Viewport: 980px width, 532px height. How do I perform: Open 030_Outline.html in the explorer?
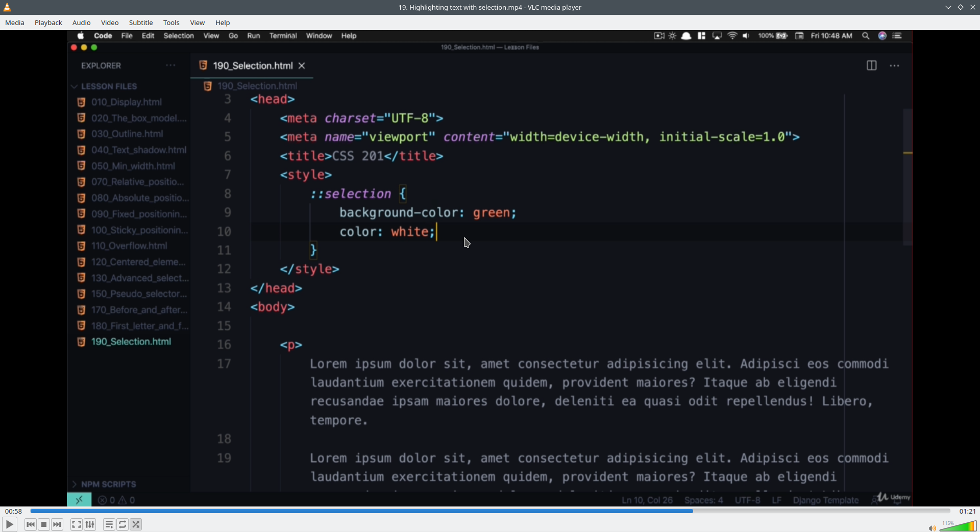(127, 134)
